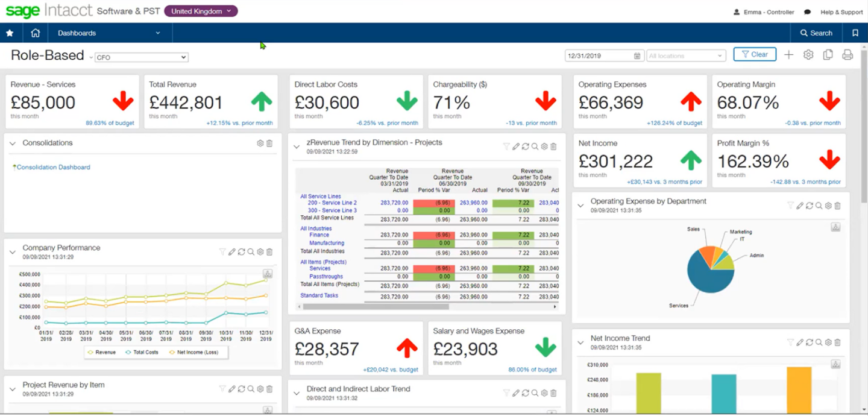This screenshot has height=416, width=868.
Task: Print the dashboard using the printer icon
Action: pos(848,54)
